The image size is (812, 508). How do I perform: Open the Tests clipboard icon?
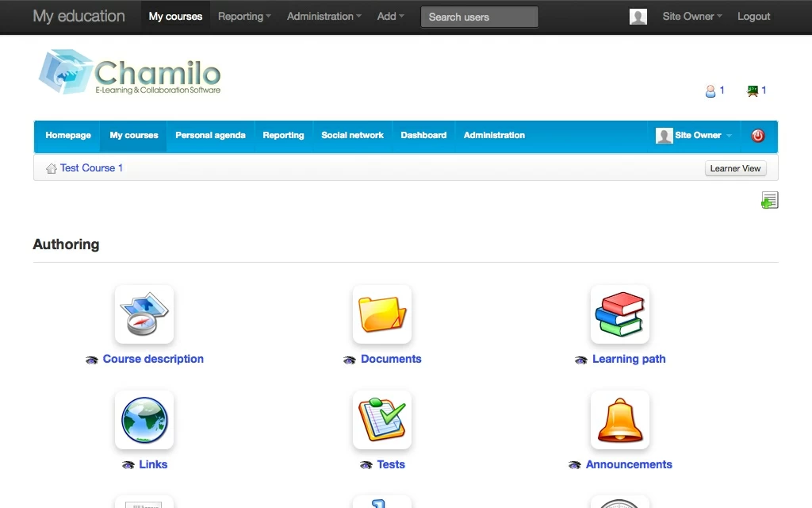[x=382, y=420]
